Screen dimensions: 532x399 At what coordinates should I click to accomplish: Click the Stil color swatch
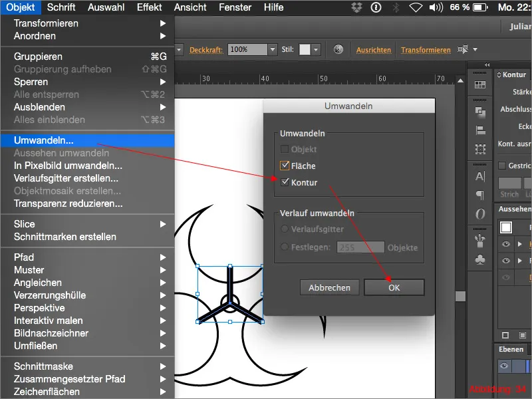pyautogui.click(x=305, y=49)
